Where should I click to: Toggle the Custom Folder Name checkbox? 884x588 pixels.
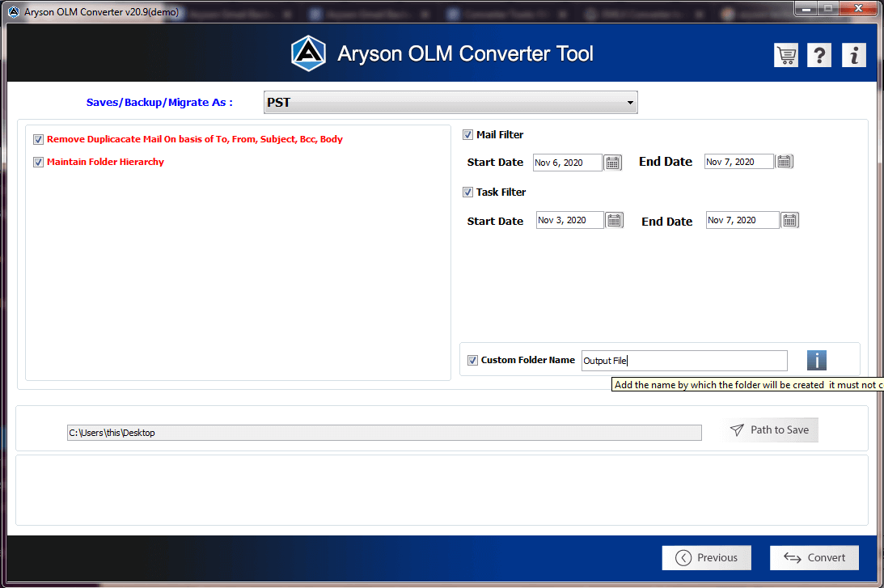click(472, 360)
